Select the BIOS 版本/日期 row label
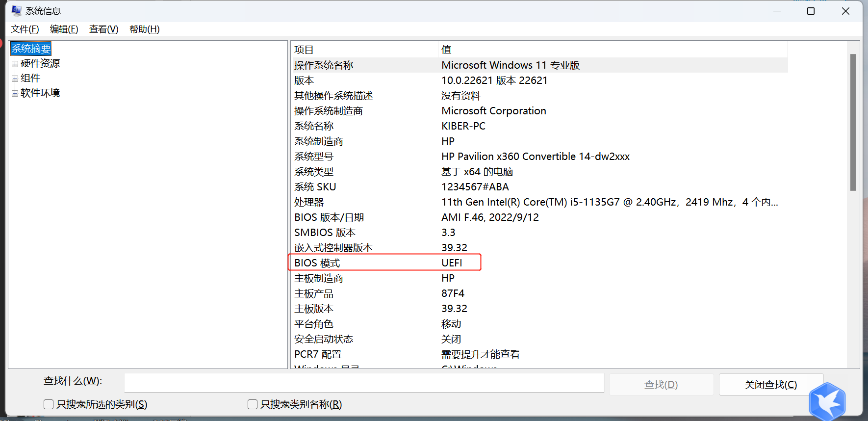 pos(329,217)
